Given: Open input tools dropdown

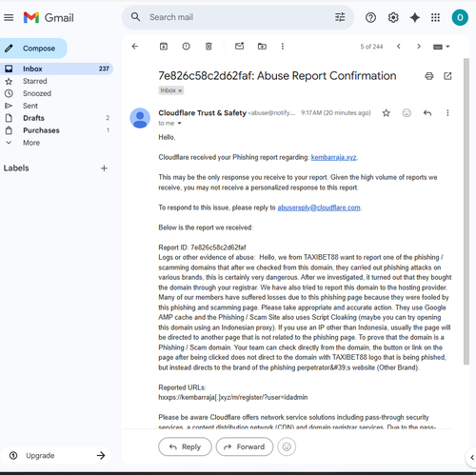Looking at the screenshot, I should pyautogui.click(x=441, y=47).
